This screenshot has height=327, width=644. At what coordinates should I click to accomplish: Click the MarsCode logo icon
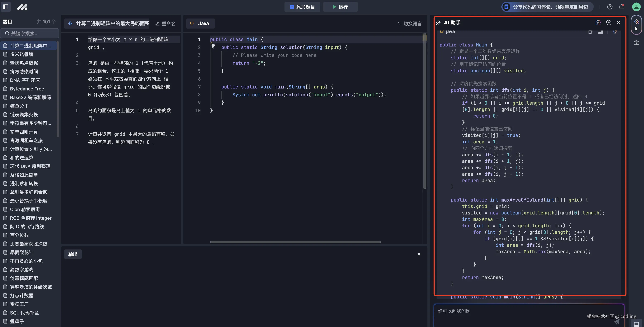coord(22,7)
